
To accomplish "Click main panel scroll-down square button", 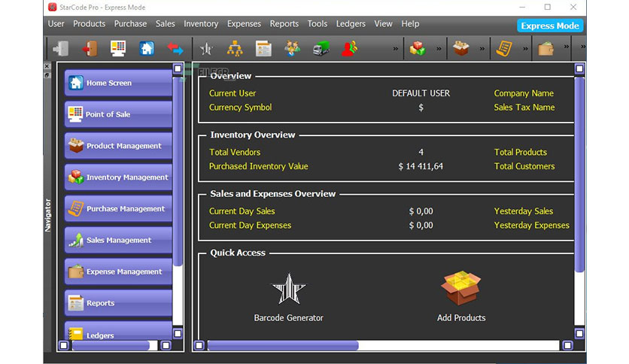I will 579,333.
